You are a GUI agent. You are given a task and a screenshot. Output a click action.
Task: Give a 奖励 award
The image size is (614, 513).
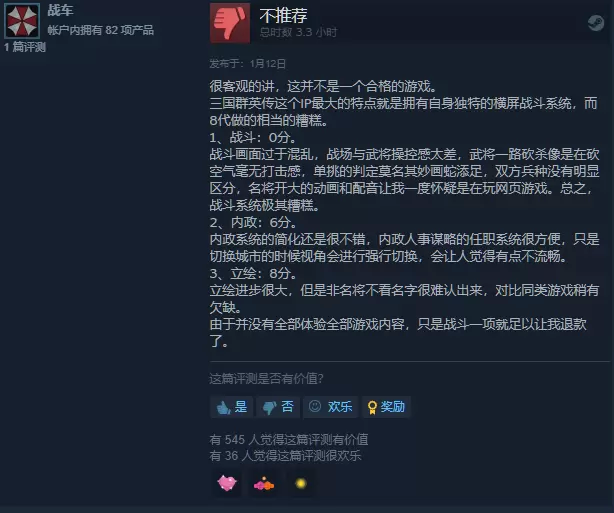coord(386,407)
